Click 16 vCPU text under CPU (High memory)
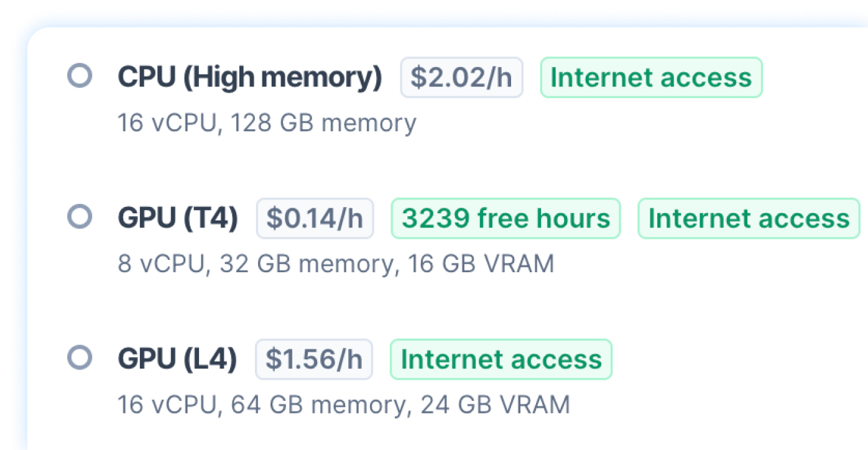 pyautogui.click(x=167, y=123)
